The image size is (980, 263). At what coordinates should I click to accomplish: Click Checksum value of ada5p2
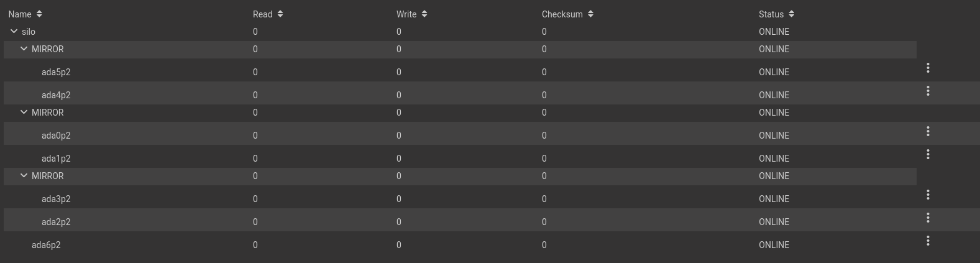[544, 72]
